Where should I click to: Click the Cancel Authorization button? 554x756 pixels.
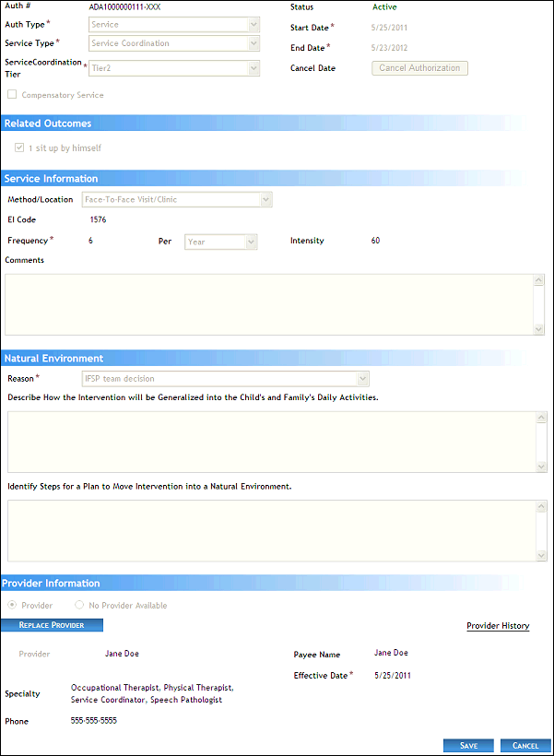(419, 68)
